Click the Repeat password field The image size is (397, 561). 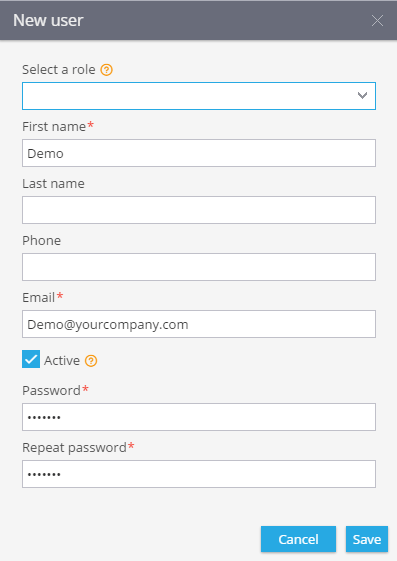[199, 474]
